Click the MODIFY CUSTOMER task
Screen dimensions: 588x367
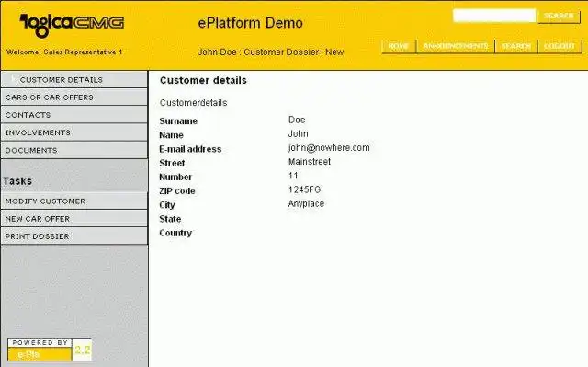74,201
